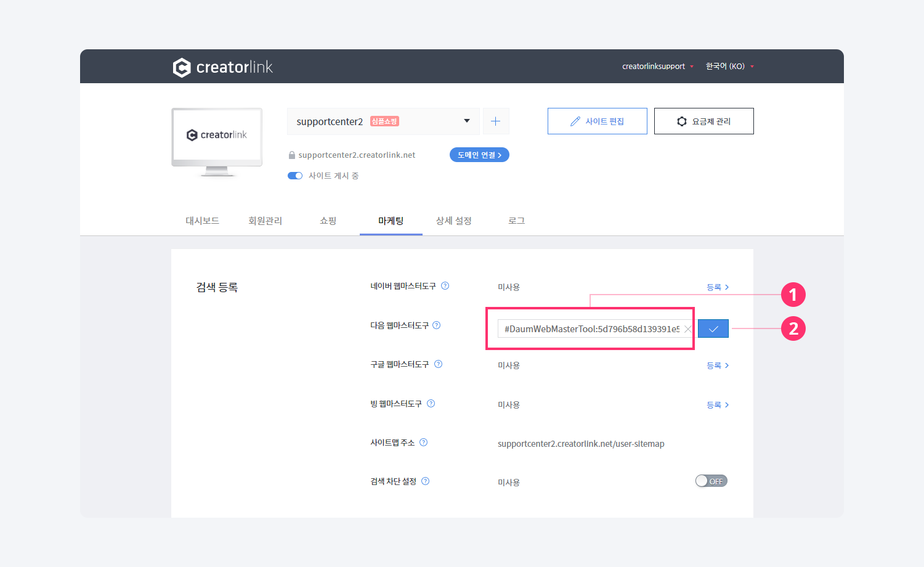Open help icon next to 사이트맵 주소
The height and width of the screenshot is (567, 924).
click(x=424, y=443)
